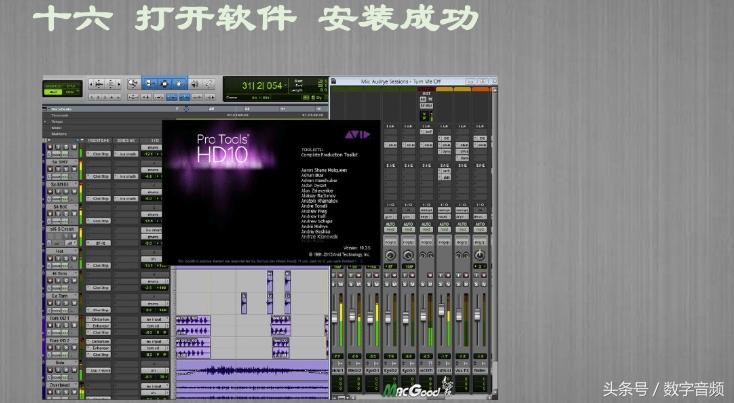Open automation mode selector on orange mixer strip
The image size is (734, 403).
[480, 229]
